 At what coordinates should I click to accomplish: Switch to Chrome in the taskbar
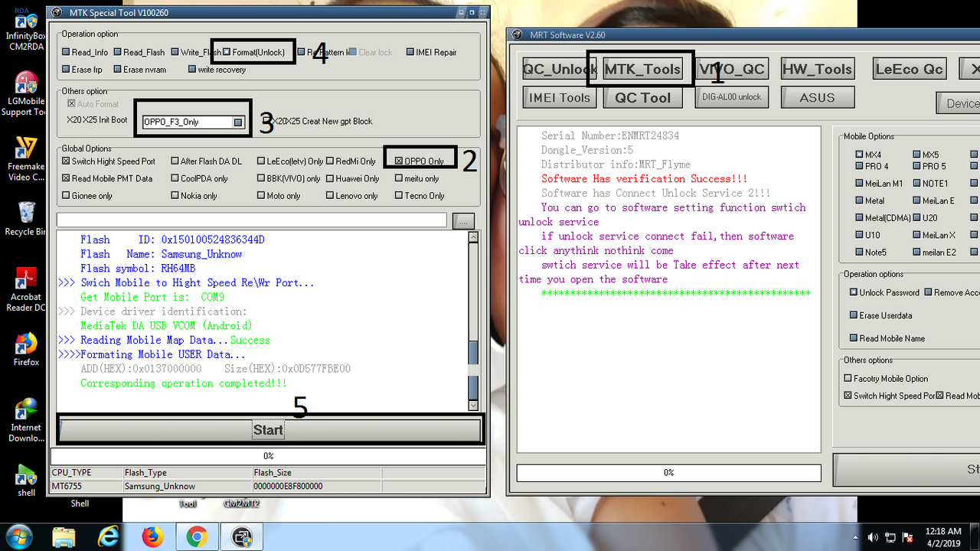(x=197, y=536)
